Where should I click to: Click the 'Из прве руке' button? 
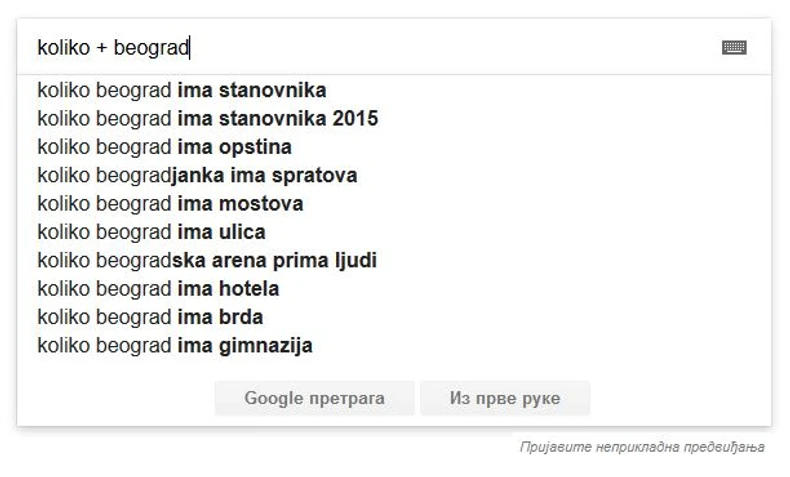coord(504,398)
